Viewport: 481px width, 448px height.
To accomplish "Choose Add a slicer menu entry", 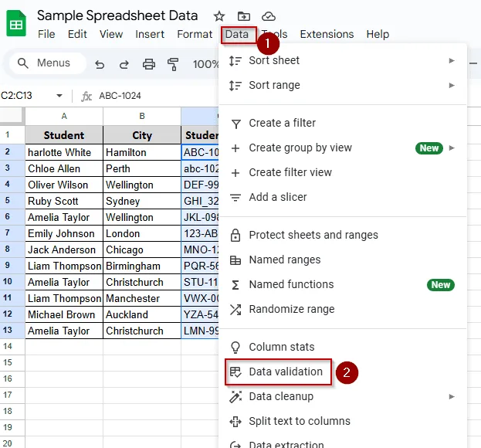I will pos(343,197).
